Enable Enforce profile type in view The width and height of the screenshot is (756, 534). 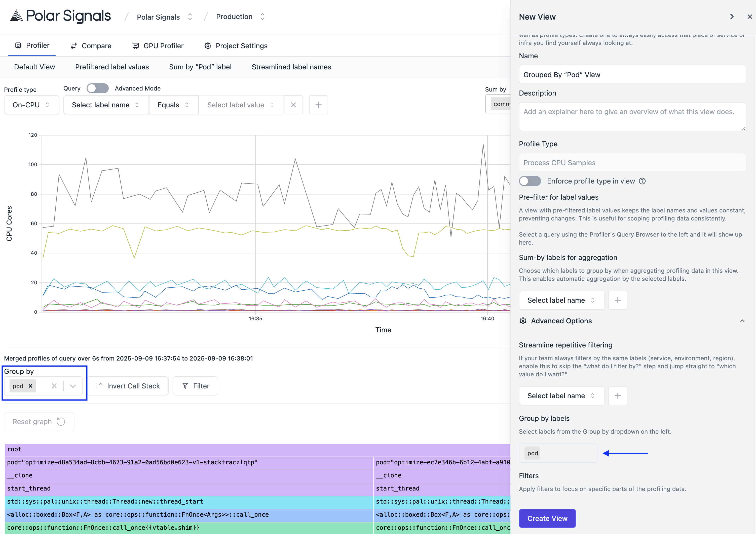(530, 181)
